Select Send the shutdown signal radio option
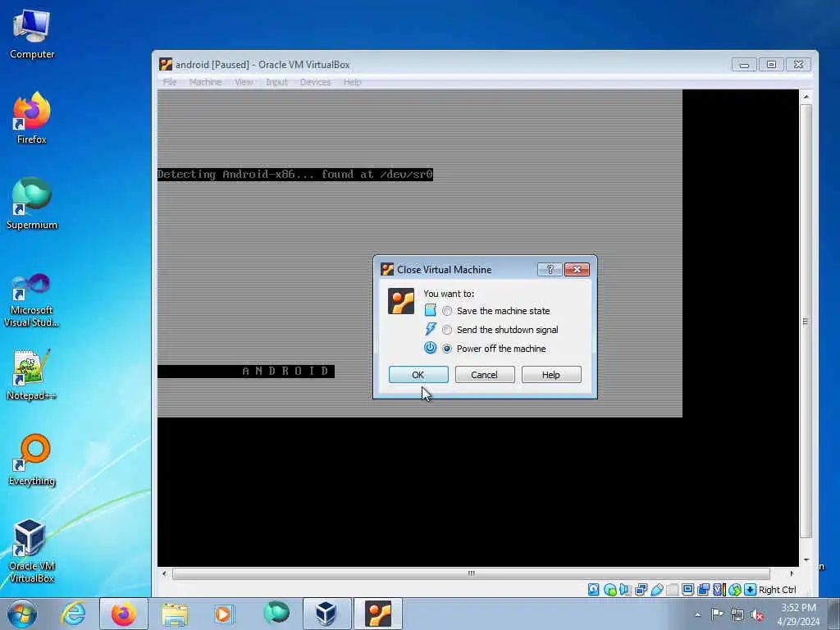840x630 pixels. tap(447, 330)
